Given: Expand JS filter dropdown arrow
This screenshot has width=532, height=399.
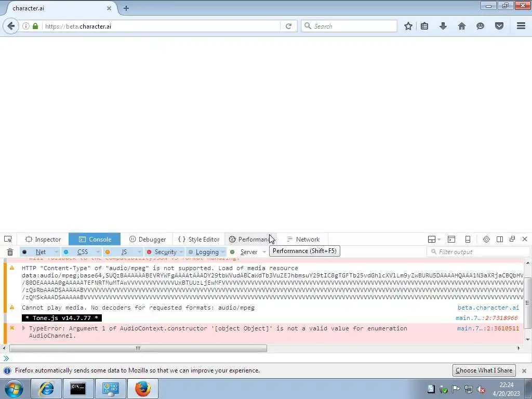Looking at the screenshot, I should tap(139, 252).
